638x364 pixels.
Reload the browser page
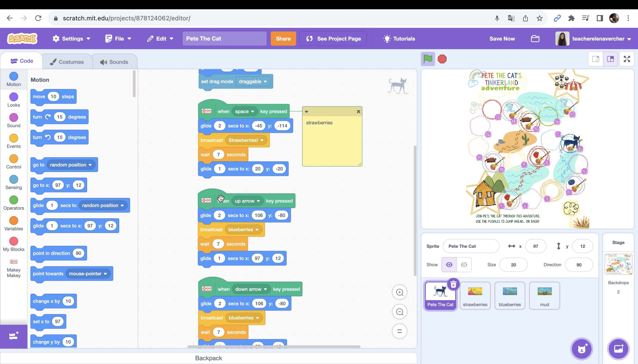[x=38, y=18]
